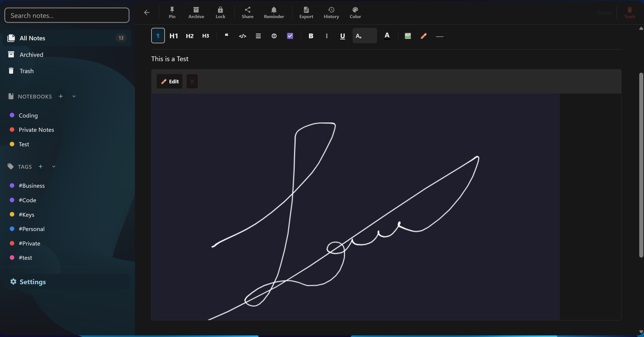Collapse the Notebooks section
644x337 pixels.
pos(74,96)
